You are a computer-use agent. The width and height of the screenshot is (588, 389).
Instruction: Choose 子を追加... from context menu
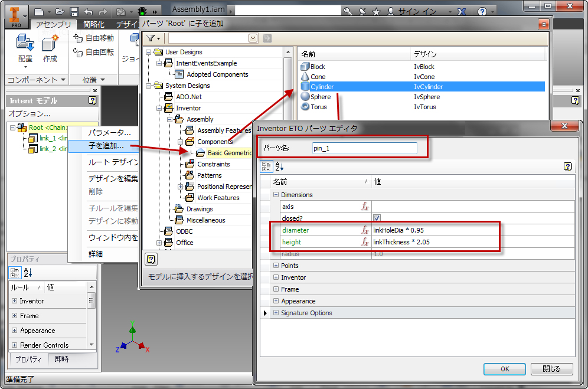(x=103, y=146)
